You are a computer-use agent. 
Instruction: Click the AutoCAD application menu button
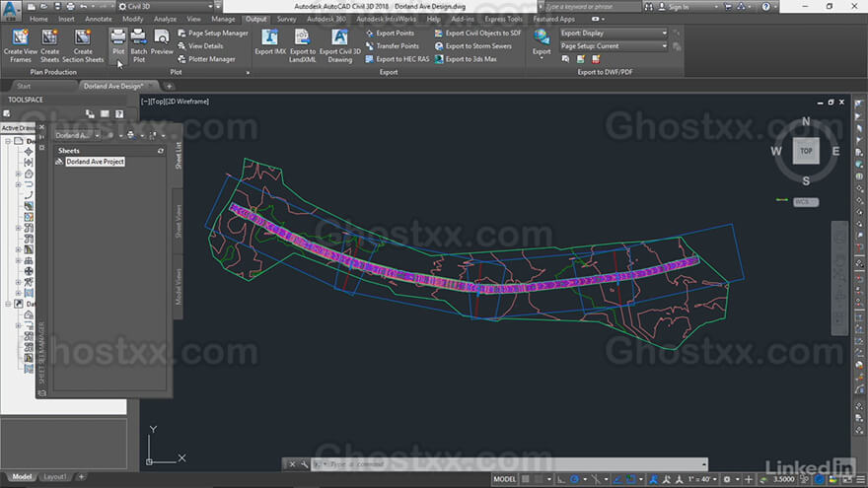11,11
